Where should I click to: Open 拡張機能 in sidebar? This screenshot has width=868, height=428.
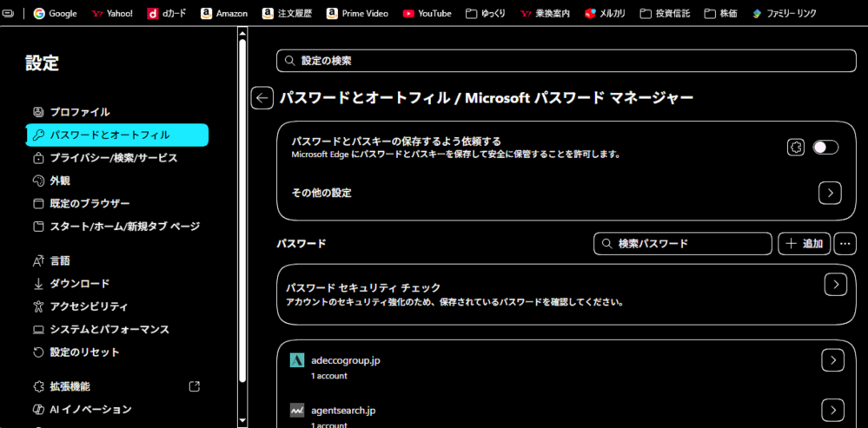(x=116, y=386)
